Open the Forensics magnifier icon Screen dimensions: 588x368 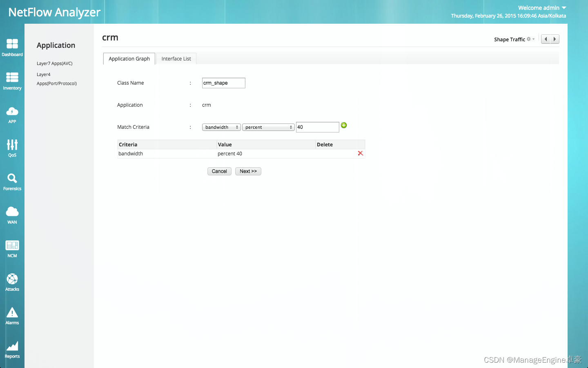point(12,178)
